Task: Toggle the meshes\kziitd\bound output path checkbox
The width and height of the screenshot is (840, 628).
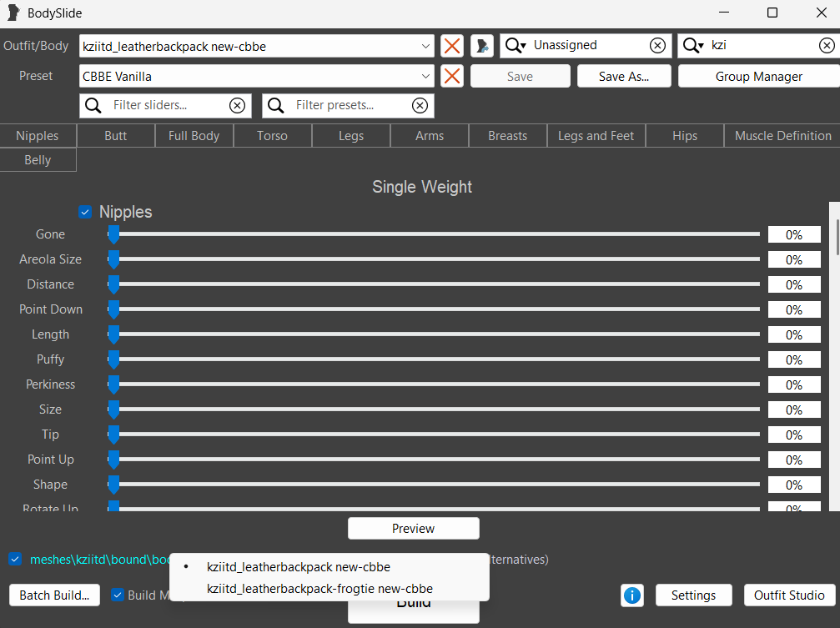Action: coord(15,560)
